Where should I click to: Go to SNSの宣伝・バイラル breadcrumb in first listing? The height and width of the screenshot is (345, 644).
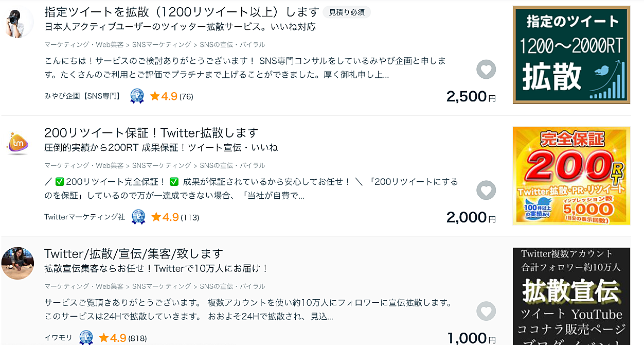pos(232,45)
